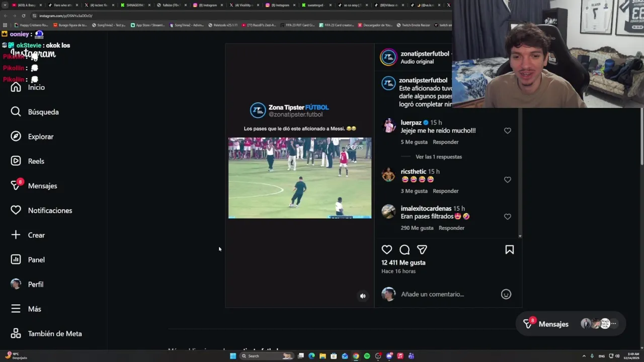Image resolution: width=644 pixels, height=362 pixels.
Task: Reply to ricsthetic's comment via Responder
Action: (446, 191)
